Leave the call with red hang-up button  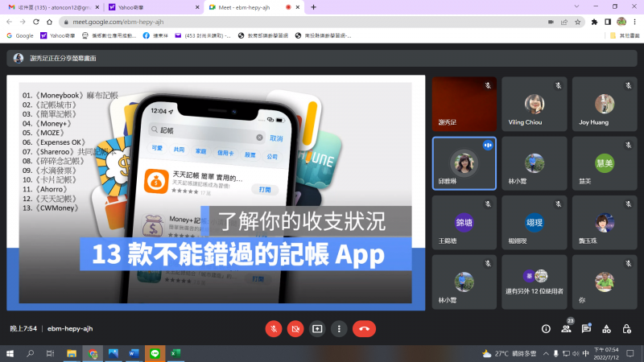tap(364, 329)
